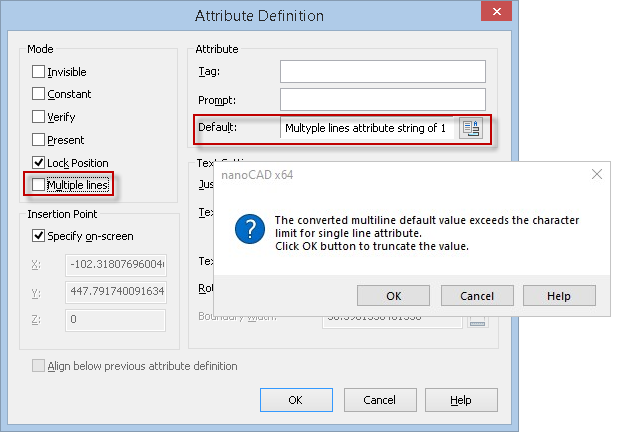This screenshot has width=617, height=434.
Task: Click OK in the Attribute Definition dialog
Action: 295,400
